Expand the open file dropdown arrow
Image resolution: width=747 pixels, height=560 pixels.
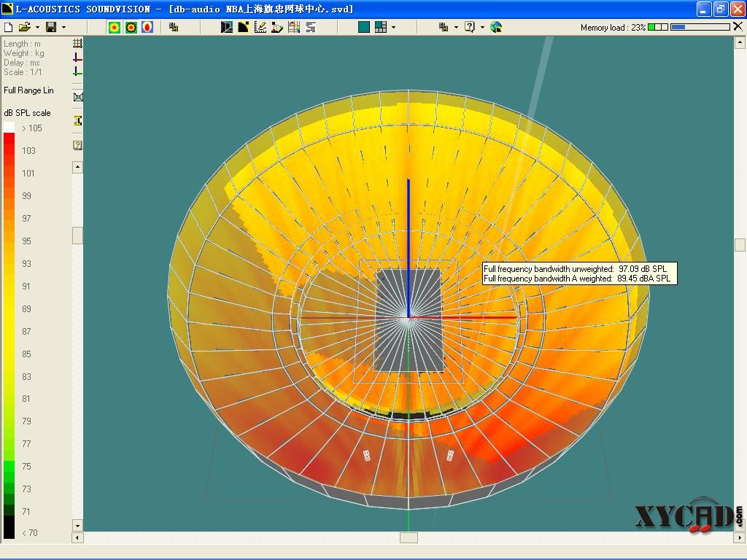click(x=37, y=27)
